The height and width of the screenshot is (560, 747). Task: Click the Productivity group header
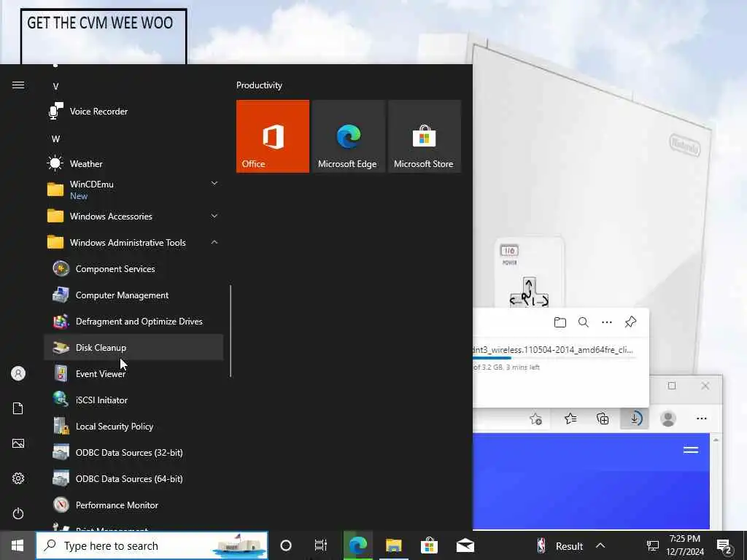[x=259, y=85]
